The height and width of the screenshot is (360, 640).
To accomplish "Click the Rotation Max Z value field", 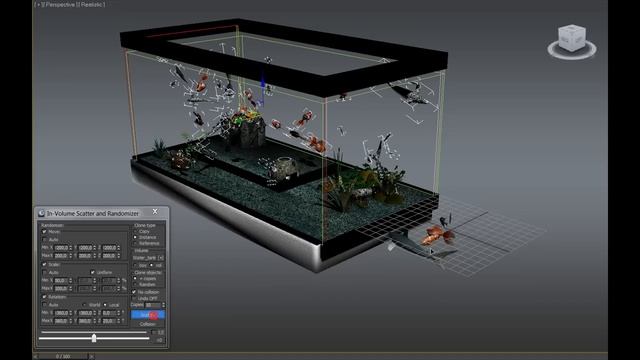I will tap(109, 321).
